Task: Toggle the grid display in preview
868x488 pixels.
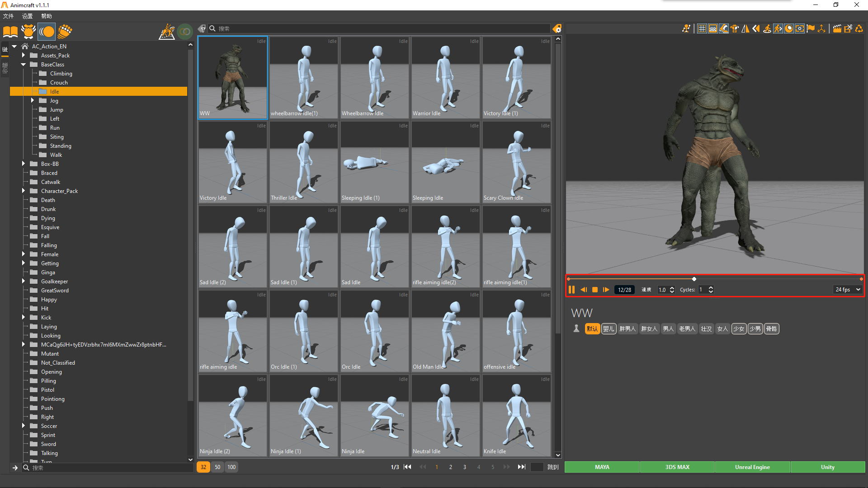Action: tap(702, 29)
